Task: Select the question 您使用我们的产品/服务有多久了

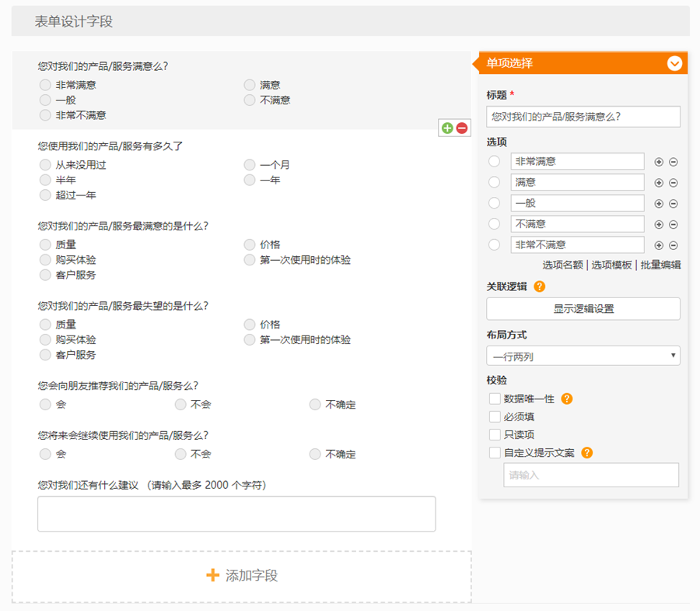Action: click(x=110, y=146)
